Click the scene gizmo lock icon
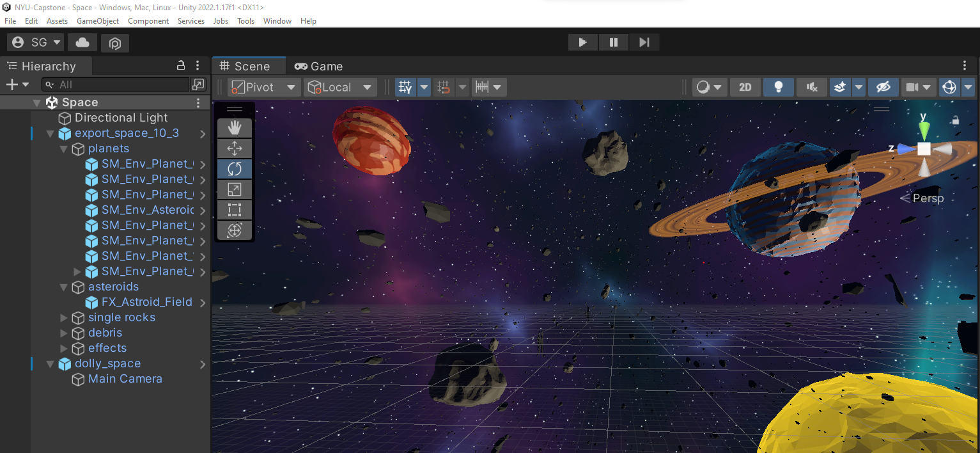The width and height of the screenshot is (980, 453). click(955, 120)
